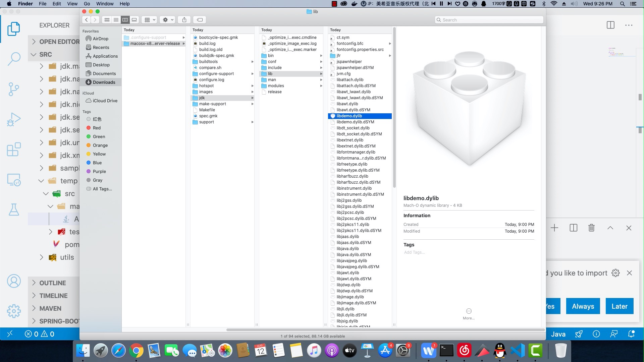This screenshot has width=644, height=362.
Task: Switch Finder to column view
Action: click(x=125, y=20)
